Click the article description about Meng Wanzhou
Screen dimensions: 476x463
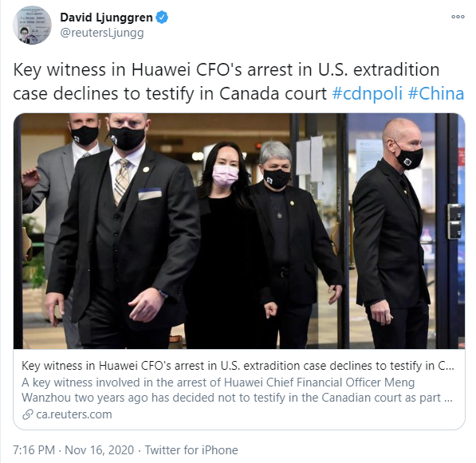(x=237, y=390)
